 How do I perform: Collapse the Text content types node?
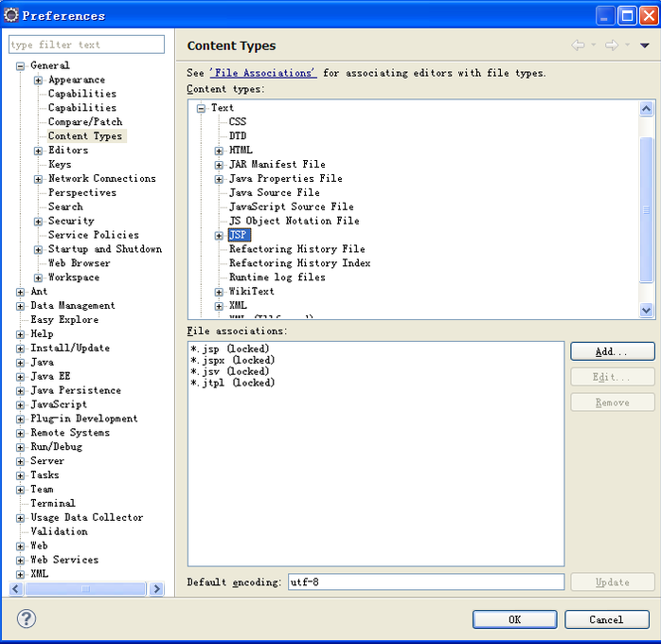pos(201,109)
